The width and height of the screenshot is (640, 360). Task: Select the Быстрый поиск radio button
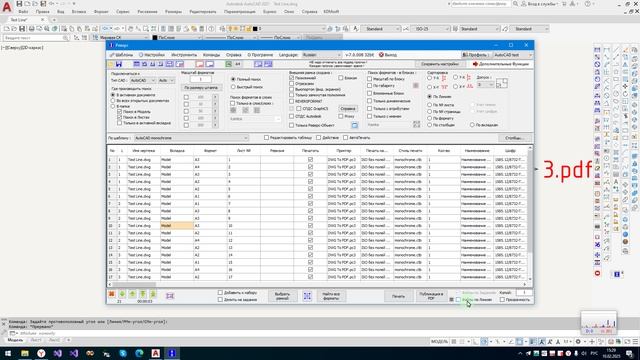click(233, 87)
